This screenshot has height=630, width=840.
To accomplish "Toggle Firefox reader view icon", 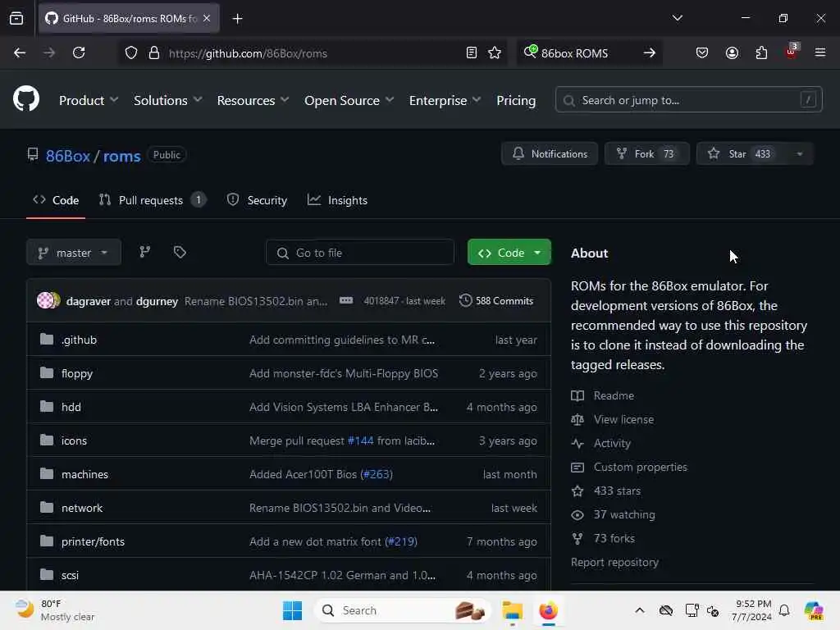I will [x=472, y=52].
